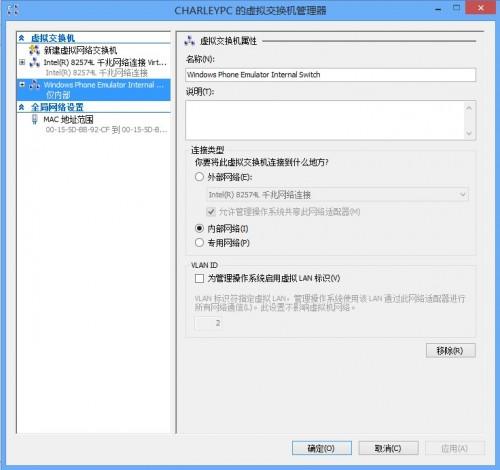Click the window system icon in title bar
Screen dimensions: 500x470
12,9
